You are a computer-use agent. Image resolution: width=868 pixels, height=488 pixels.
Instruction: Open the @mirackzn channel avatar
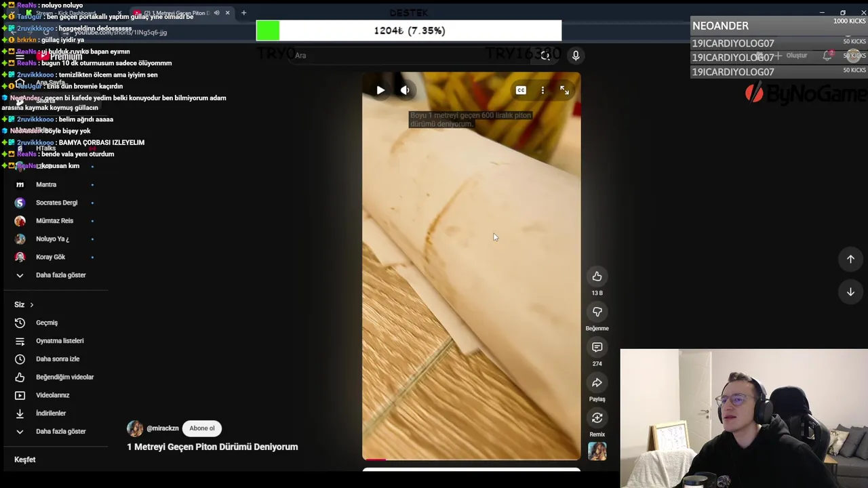tap(135, 428)
